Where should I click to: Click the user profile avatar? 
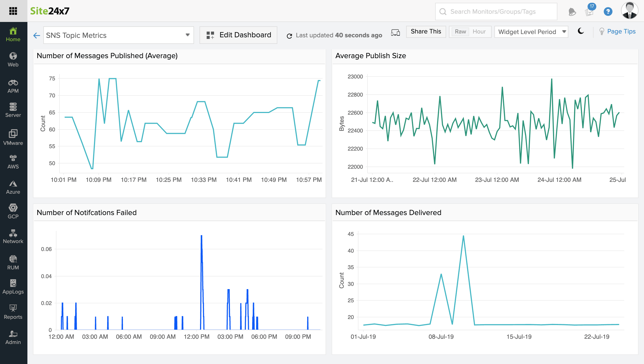[x=629, y=11]
